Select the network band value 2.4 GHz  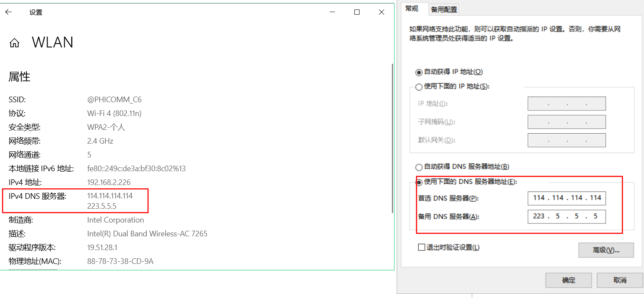[x=99, y=141]
